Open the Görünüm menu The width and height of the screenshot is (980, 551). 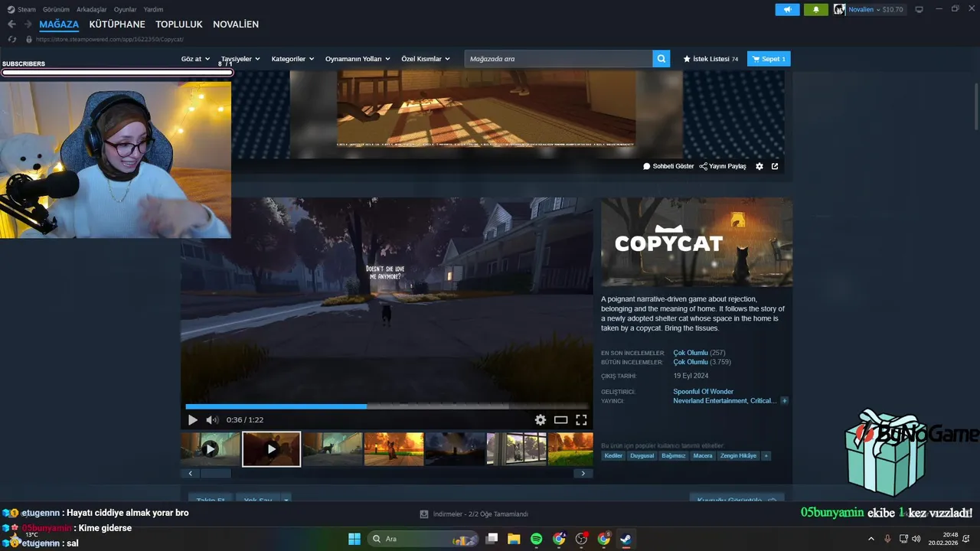[x=56, y=9]
